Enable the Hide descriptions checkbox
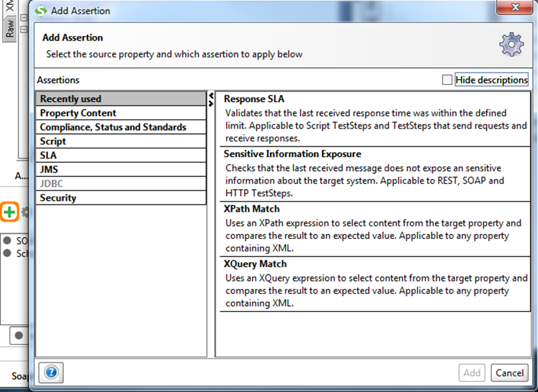The height and width of the screenshot is (392, 538). coord(447,80)
